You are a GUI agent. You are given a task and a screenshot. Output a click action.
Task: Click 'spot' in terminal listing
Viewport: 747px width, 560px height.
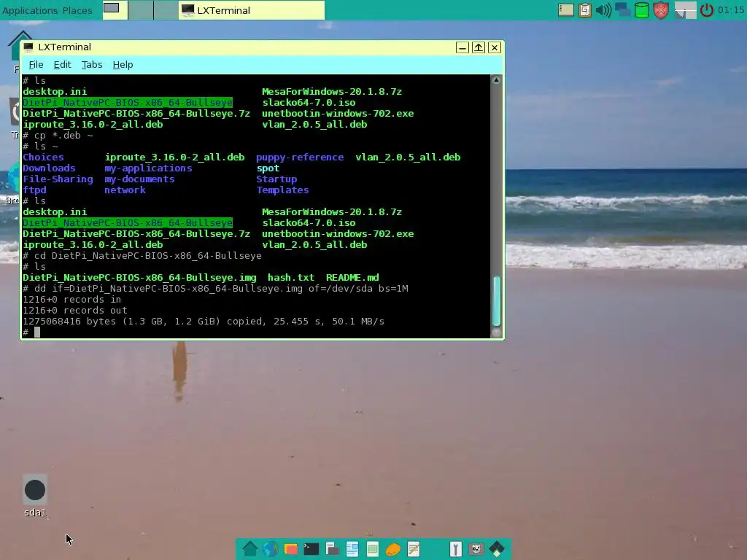268,168
